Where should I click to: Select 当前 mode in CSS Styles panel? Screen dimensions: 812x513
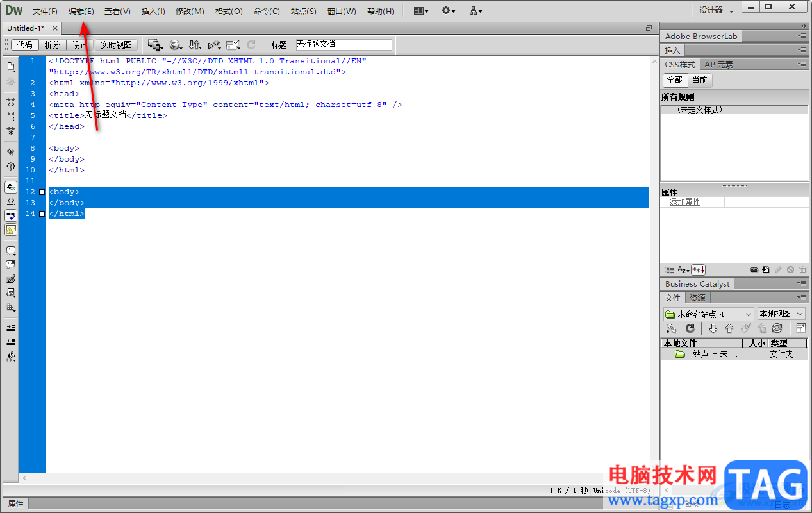pyautogui.click(x=700, y=80)
